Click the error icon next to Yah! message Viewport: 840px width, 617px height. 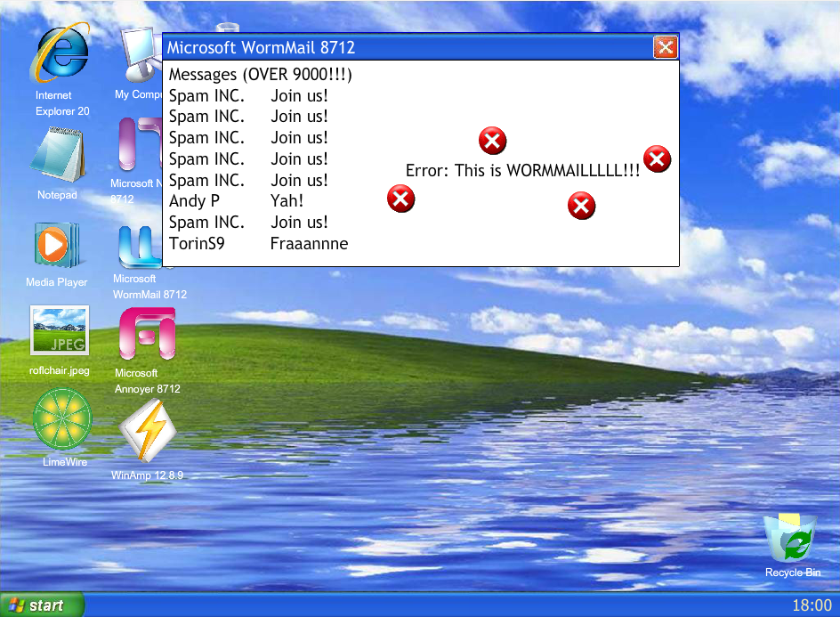pyautogui.click(x=400, y=199)
